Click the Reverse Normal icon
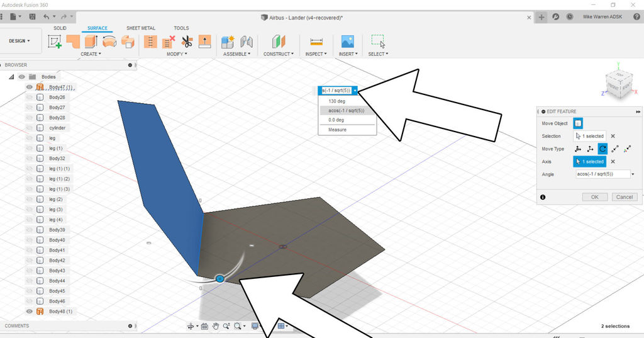Image resolution: width=644 pixels, height=338 pixels. pos(204,42)
